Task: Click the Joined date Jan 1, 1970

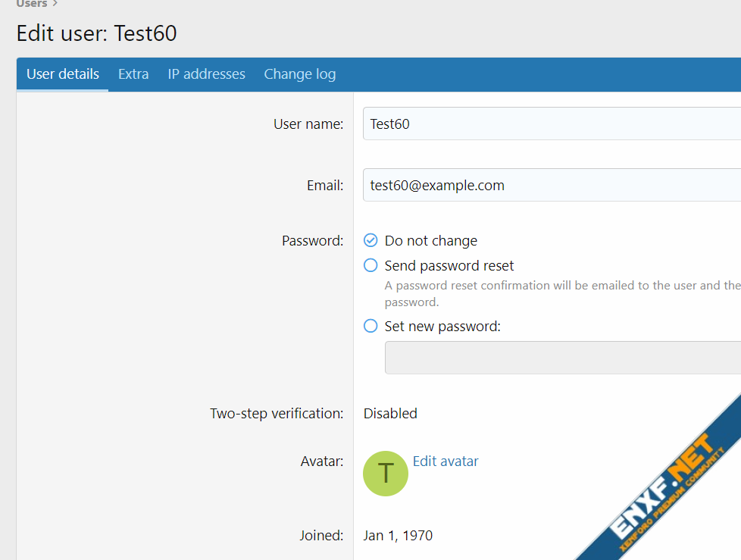Action: (398, 536)
